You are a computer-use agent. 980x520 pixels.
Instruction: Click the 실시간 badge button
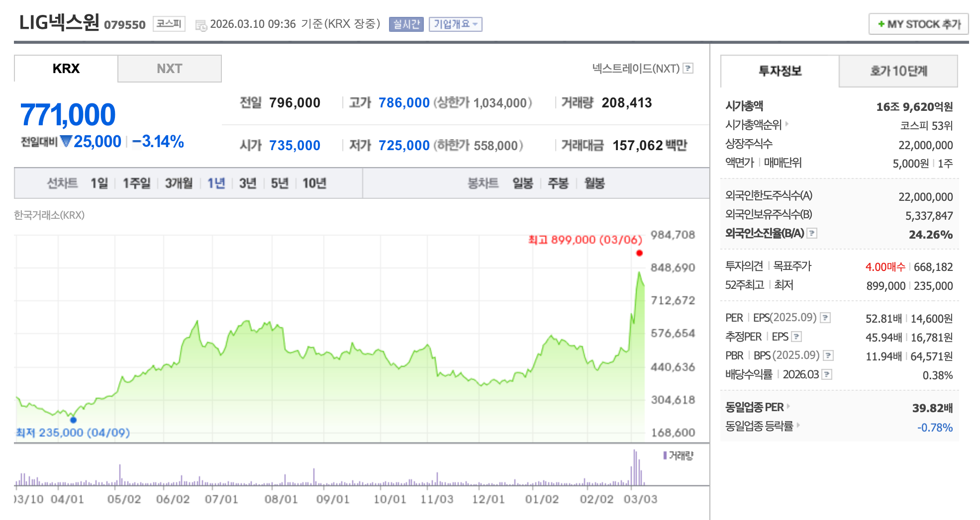click(x=406, y=24)
